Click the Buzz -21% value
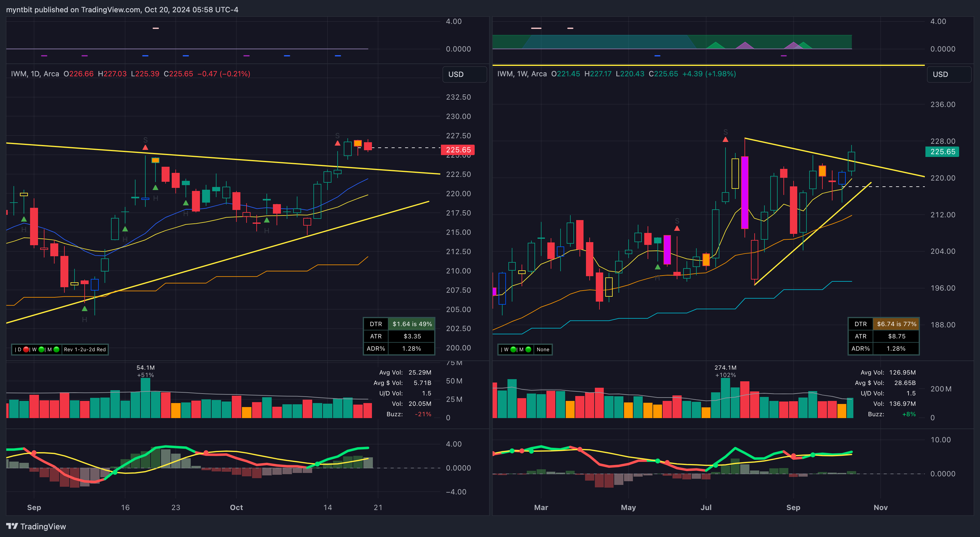This screenshot has width=980, height=537. [x=423, y=414]
